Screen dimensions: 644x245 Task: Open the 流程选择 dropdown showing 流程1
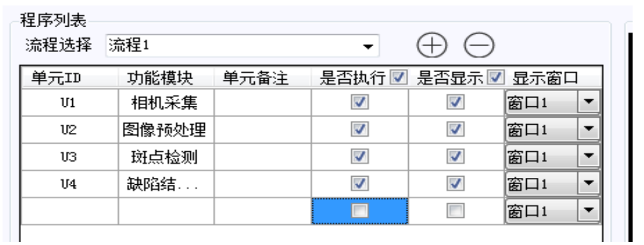(x=242, y=46)
